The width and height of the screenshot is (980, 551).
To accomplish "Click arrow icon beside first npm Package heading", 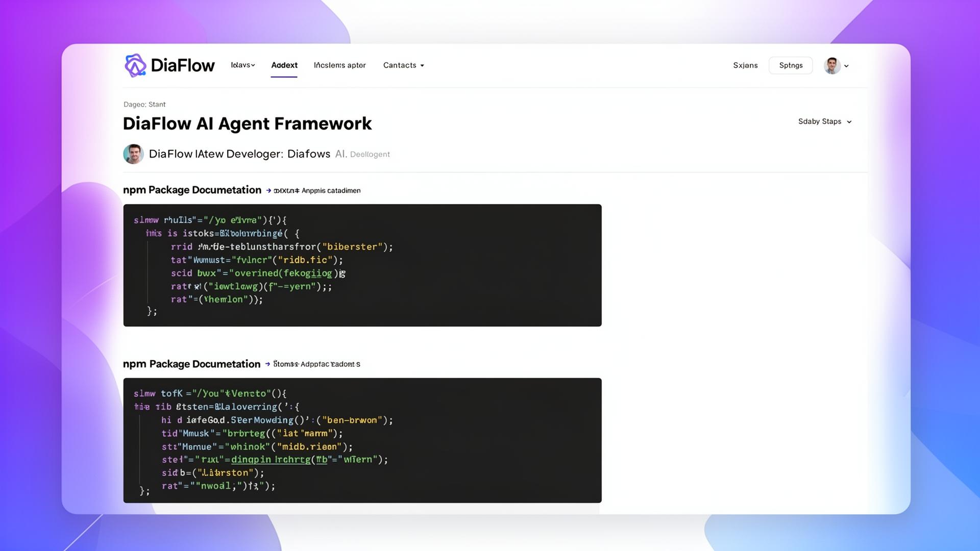I will coord(268,191).
